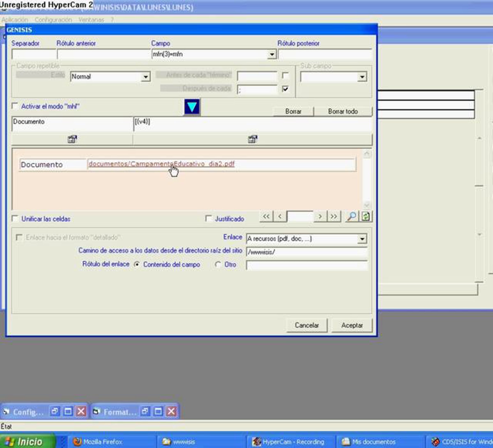Open the ? help menu
This screenshot has width=493, height=448.
tap(112, 19)
